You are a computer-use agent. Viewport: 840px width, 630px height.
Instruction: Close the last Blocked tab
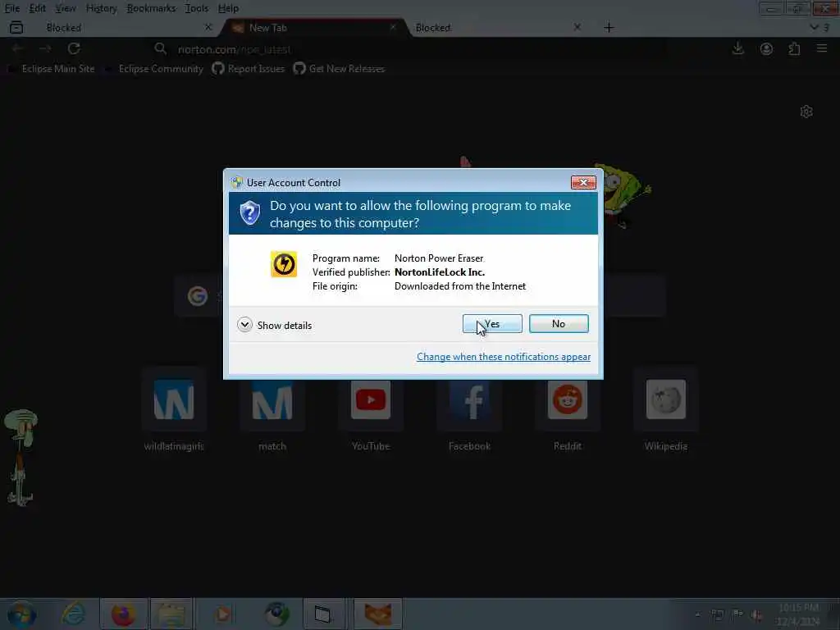point(577,27)
